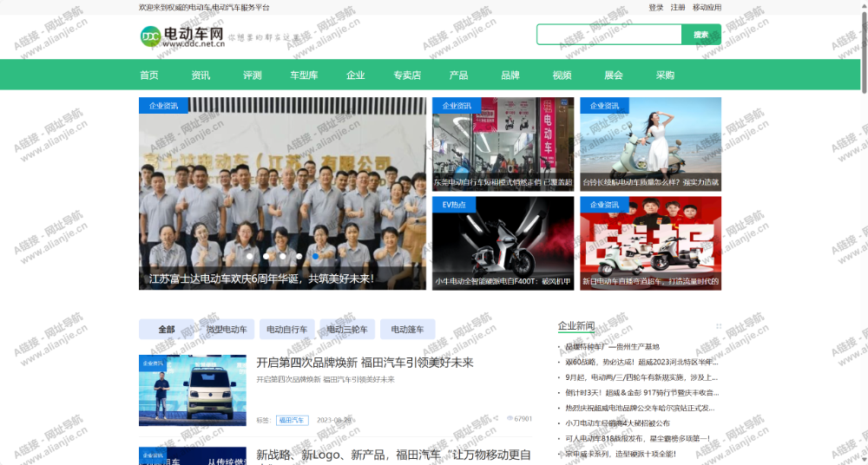The width and height of the screenshot is (868, 465).
Task: Open the 东莞电动自行车短租模式 news card
Action: pyautogui.click(x=503, y=145)
